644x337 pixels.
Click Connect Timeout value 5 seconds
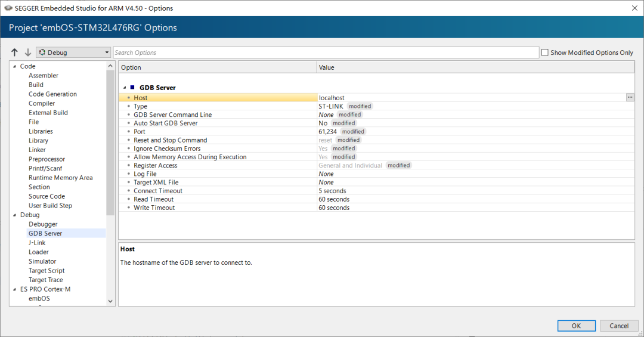(x=332, y=191)
